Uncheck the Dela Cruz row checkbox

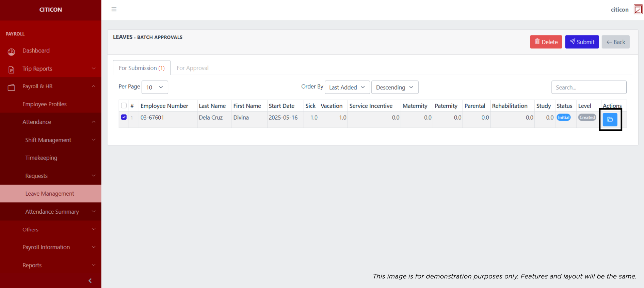tap(124, 117)
